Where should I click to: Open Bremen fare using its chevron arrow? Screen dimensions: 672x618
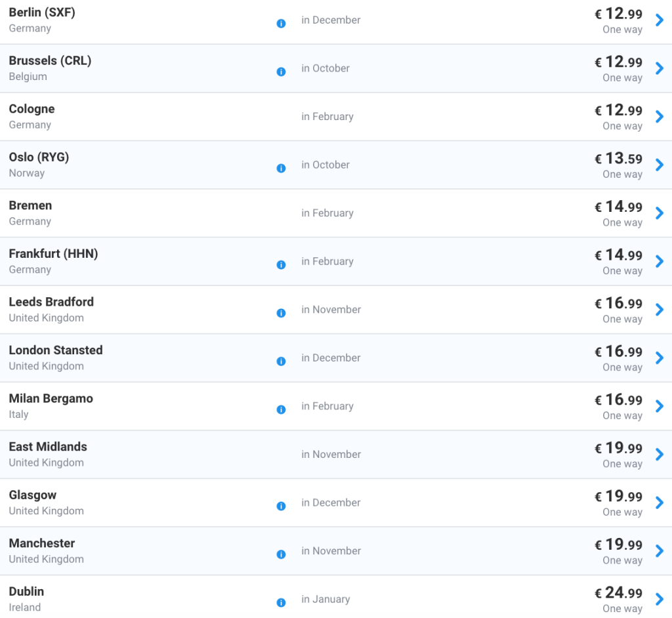660,213
